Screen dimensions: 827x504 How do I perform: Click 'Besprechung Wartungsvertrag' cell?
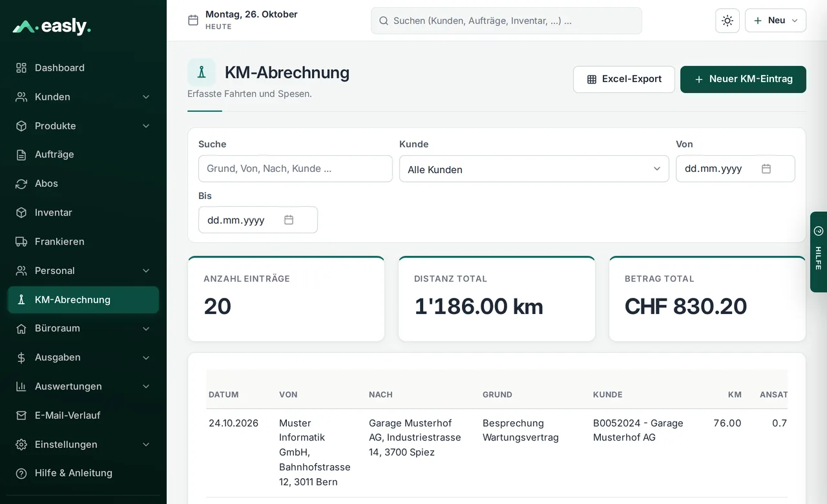point(521,430)
